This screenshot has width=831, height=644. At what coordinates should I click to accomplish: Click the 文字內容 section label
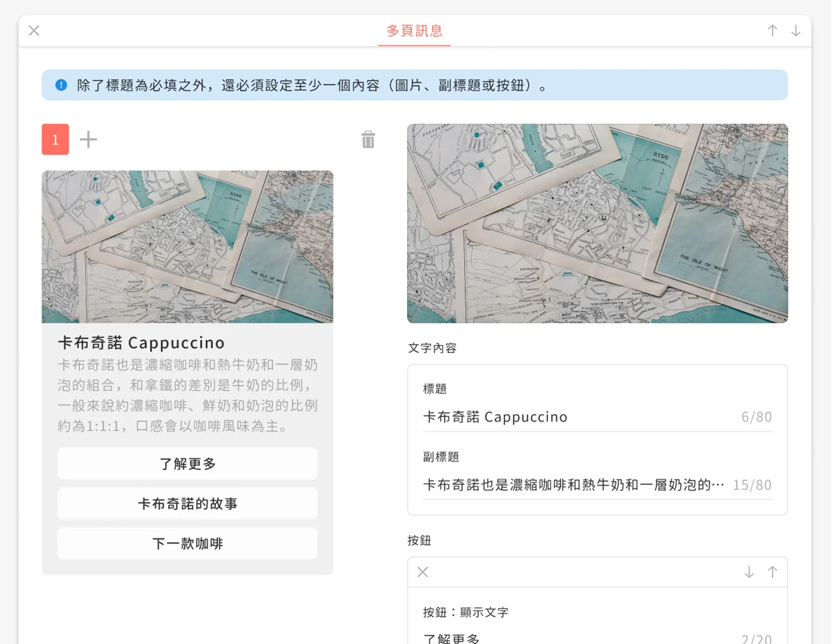pos(432,348)
